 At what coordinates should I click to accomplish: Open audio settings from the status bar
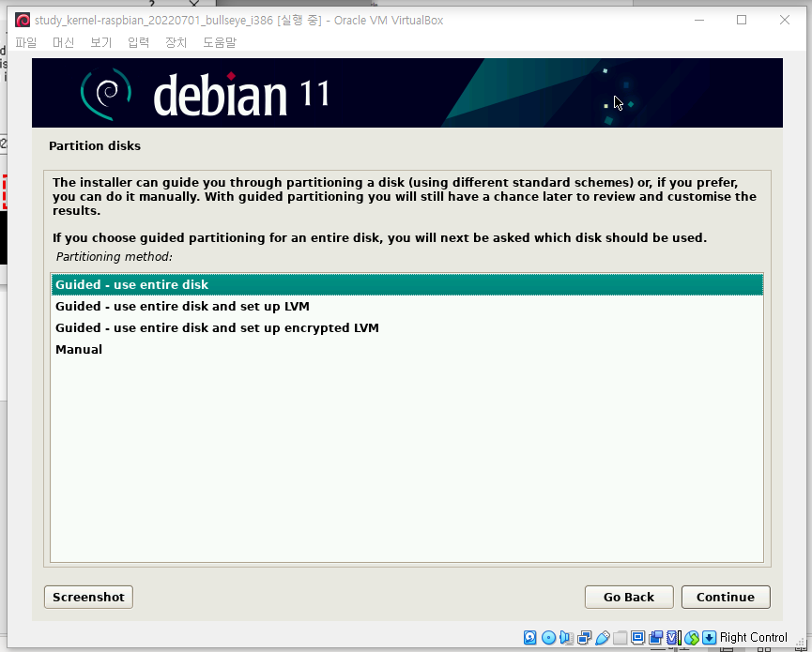tap(567, 637)
